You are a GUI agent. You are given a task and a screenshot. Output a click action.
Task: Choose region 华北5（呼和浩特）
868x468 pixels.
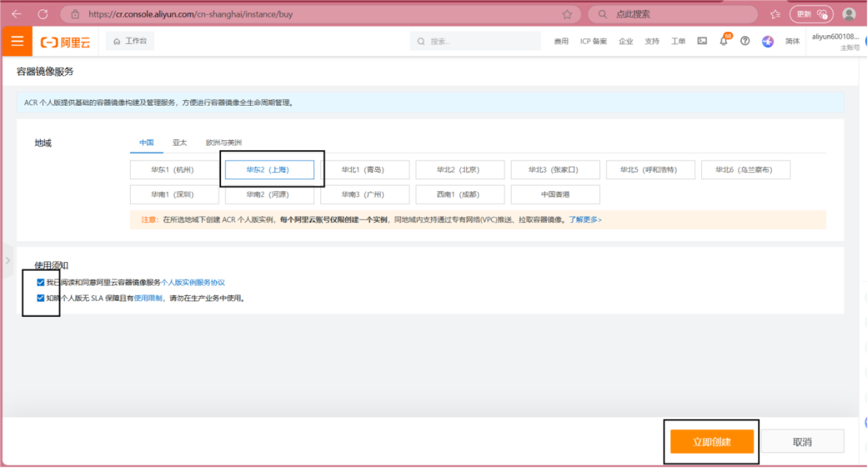[650, 170]
